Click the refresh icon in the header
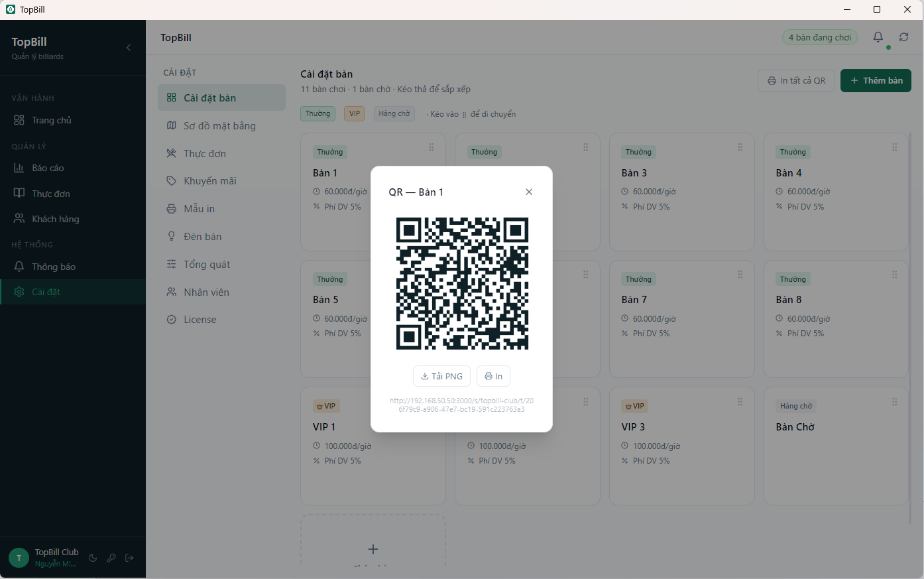Viewport: 924px width, 579px height. point(903,37)
